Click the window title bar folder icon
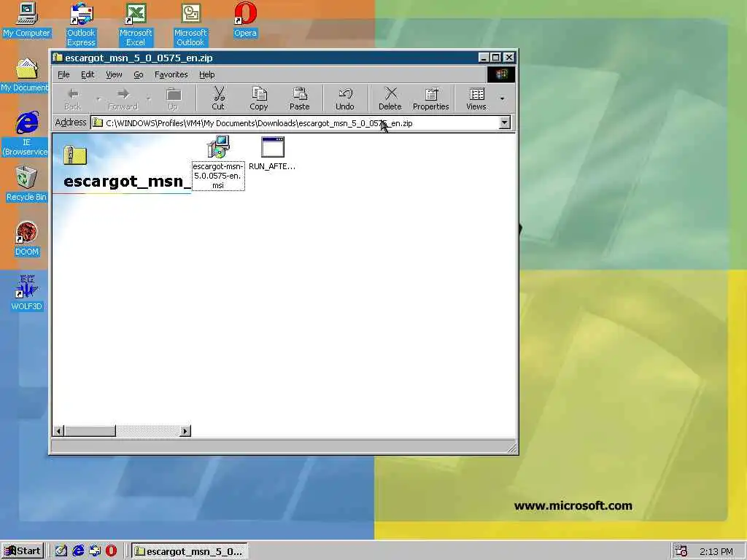747x560 pixels. click(58, 58)
